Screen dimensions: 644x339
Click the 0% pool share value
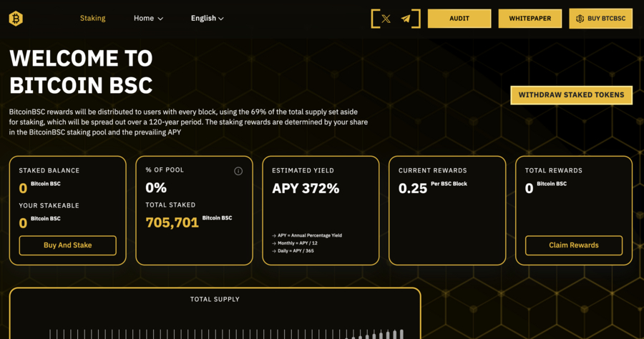(x=156, y=187)
